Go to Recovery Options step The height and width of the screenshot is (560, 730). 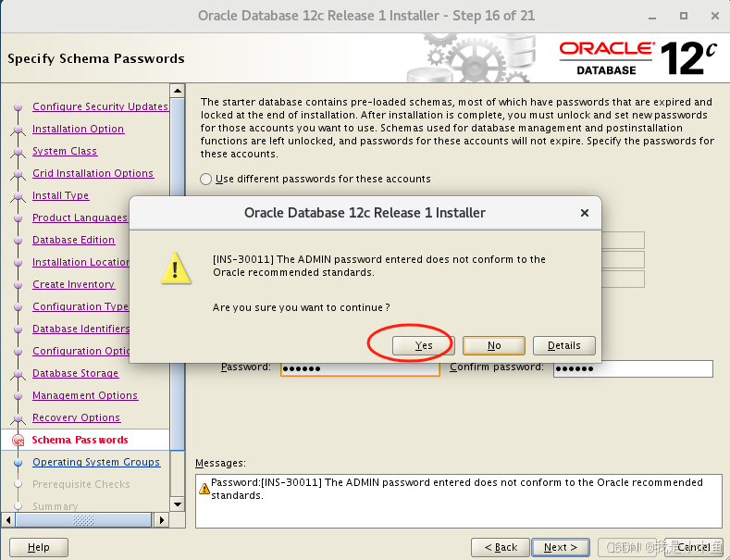tap(77, 417)
